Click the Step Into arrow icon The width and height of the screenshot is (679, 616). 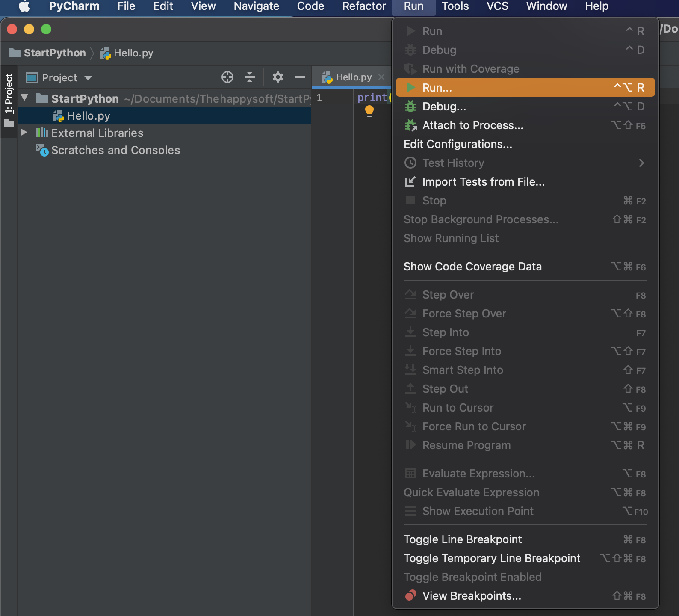point(410,332)
